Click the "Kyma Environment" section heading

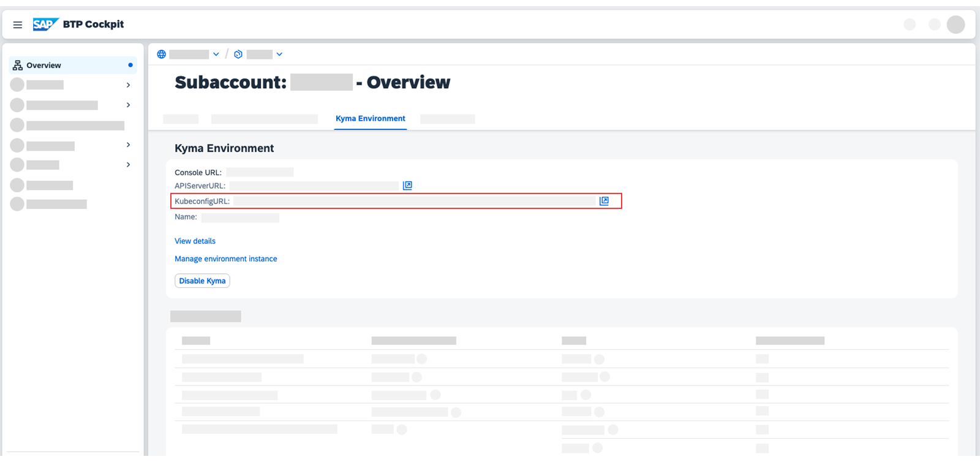point(224,148)
